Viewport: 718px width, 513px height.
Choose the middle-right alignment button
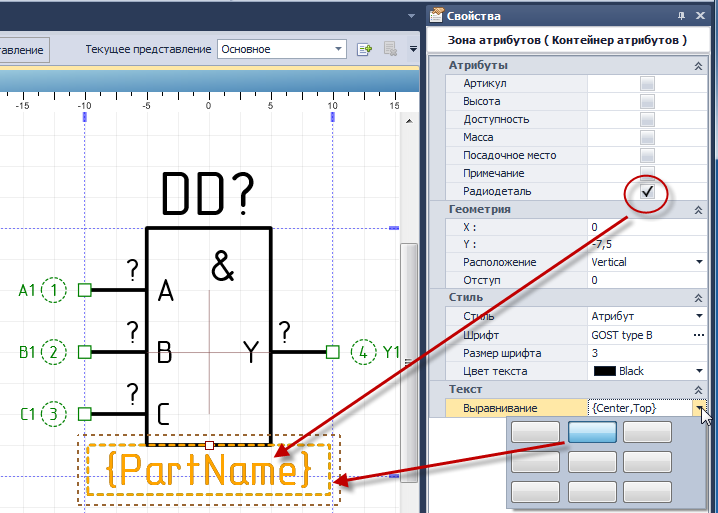click(x=647, y=462)
